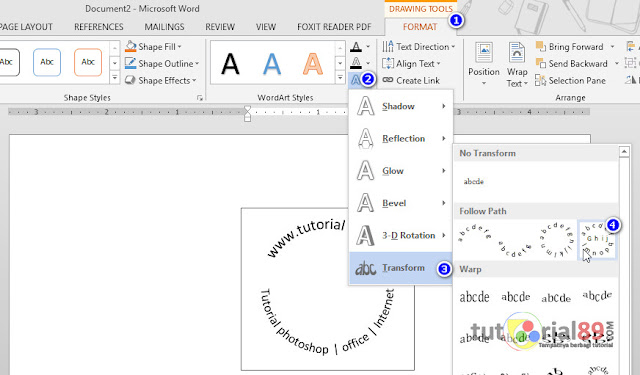Screen dimensions: 640x375
Task: Click the Text Fill A icon
Action: click(356, 47)
